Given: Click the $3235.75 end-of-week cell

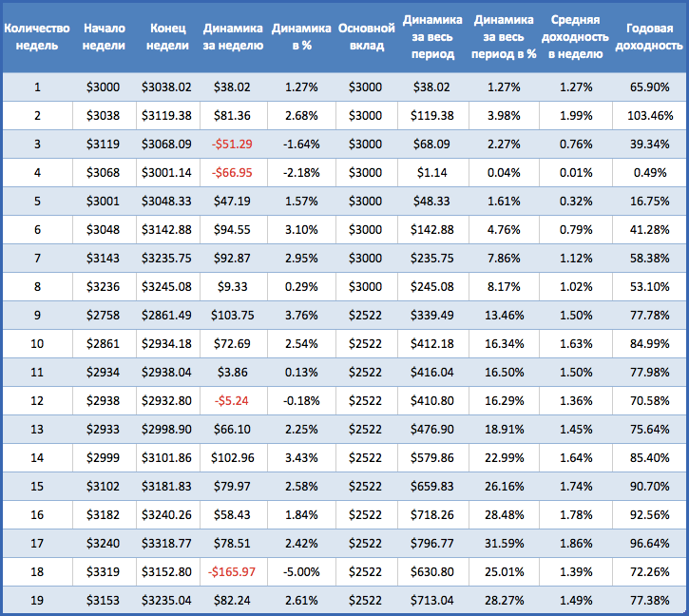Looking at the screenshot, I should pyautogui.click(x=166, y=259).
